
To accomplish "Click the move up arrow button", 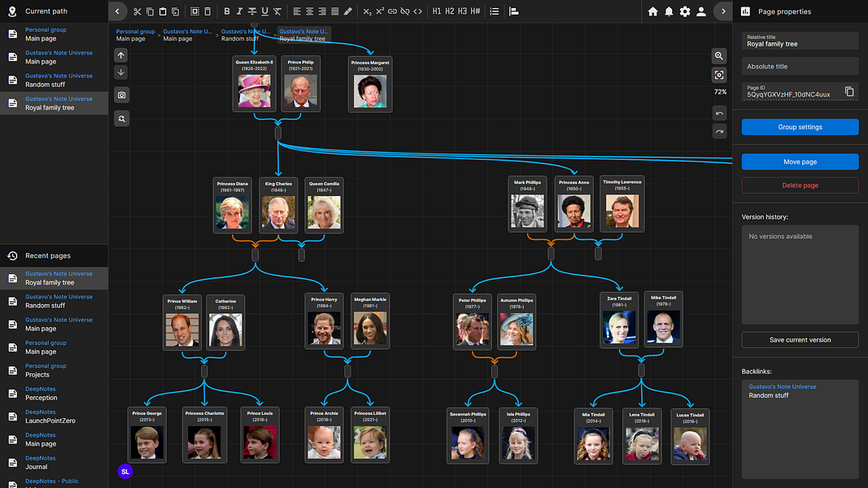I will tap(121, 55).
